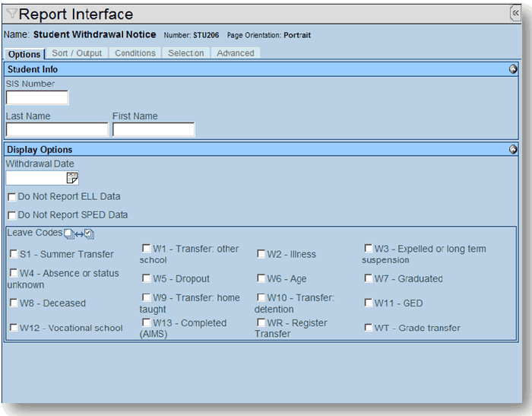This screenshot has height=416, width=532.
Task: Check WT - Grade transfer
Action: [368, 327]
